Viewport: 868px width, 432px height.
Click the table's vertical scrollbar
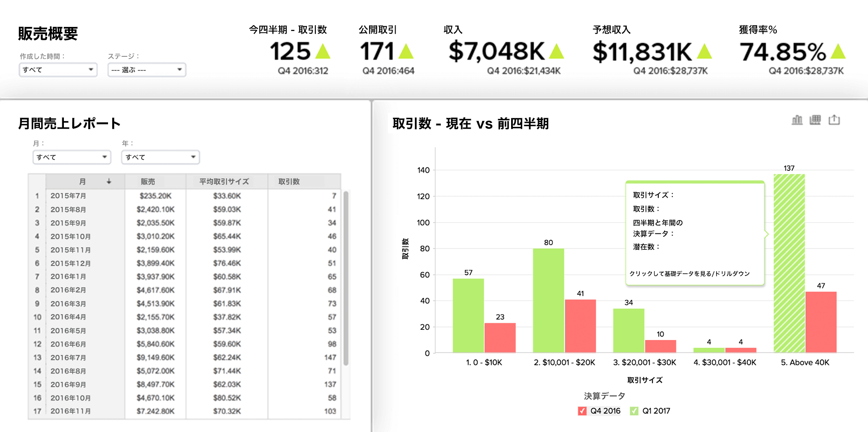coord(346,278)
